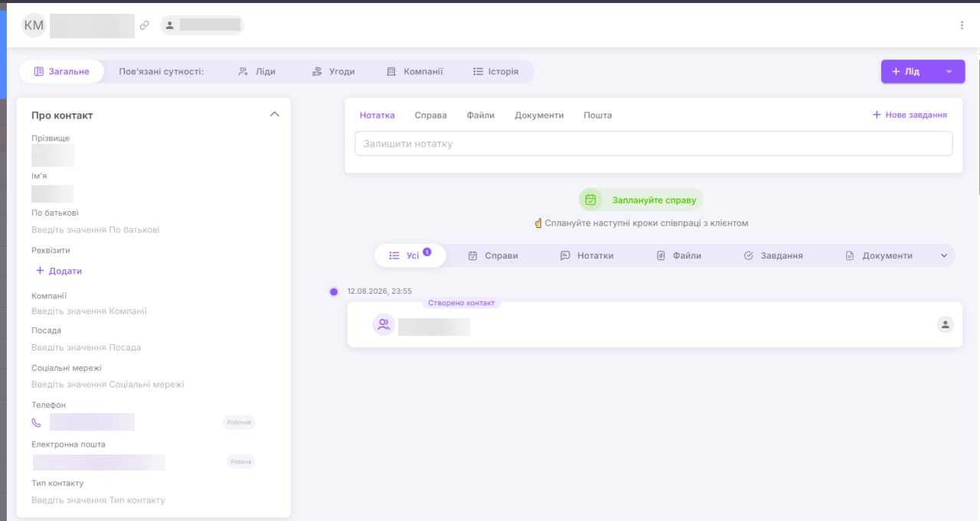Viewport: 980px width, 521px height.
Task: Select the Справа tab in note panel
Action: [x=430, y=116]
